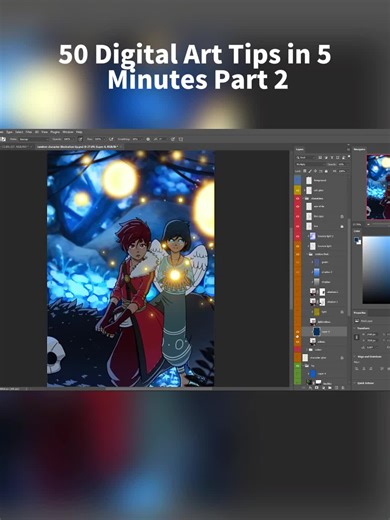Image resolution: width=390 pixels, height=520 pixels.
Task: Toggle layer filtering on or off switch
Action: [349, 156]
